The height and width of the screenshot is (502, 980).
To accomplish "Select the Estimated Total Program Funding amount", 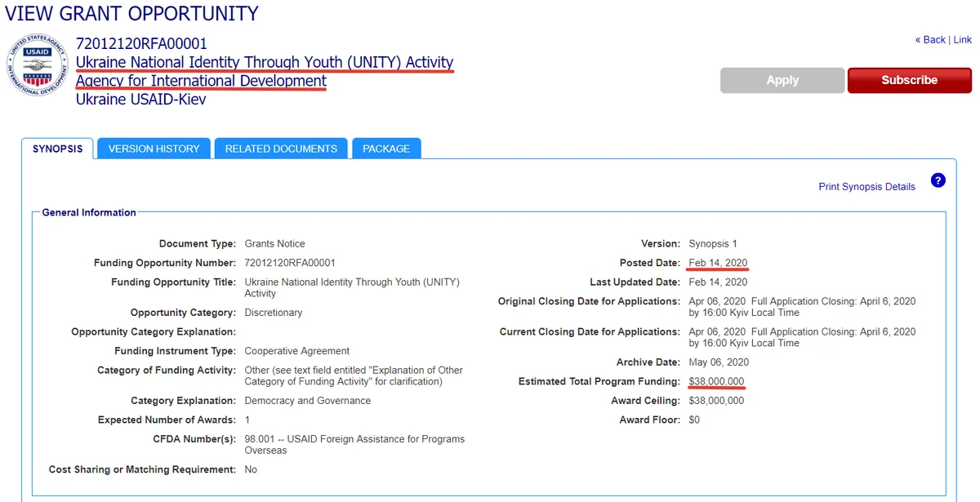I will click(x=716, y=381).
